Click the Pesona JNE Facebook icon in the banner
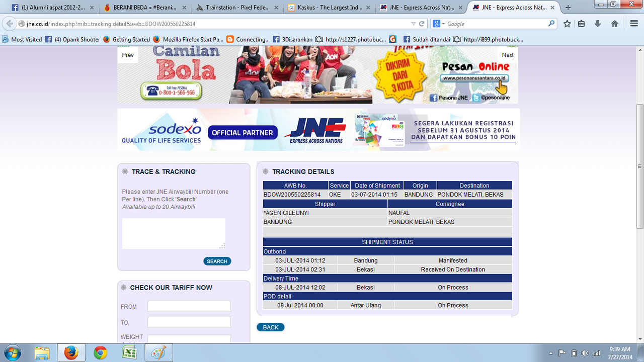644x362 pixels. [433, 98]
